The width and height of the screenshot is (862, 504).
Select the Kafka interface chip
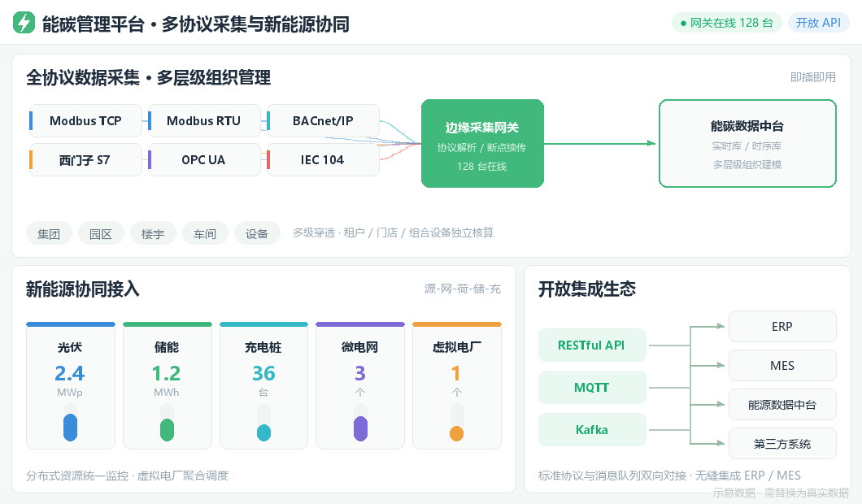[592, 430]
